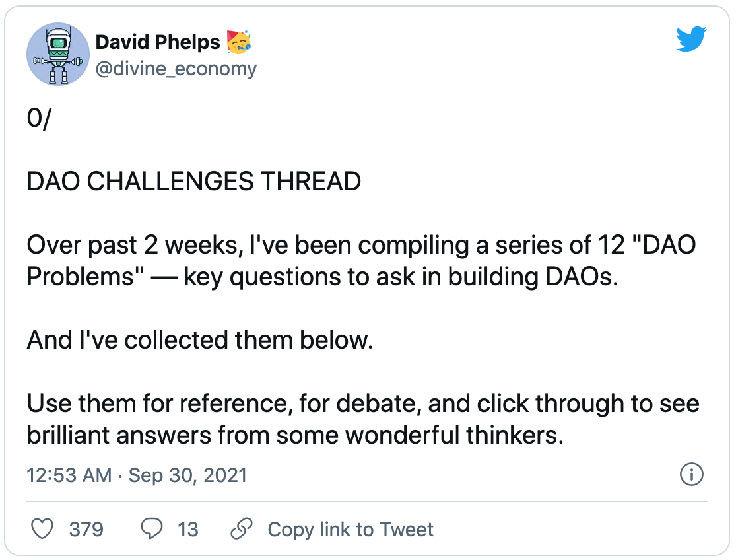
Task: Click the reply speech bubble icon
Action: [152, 529]
